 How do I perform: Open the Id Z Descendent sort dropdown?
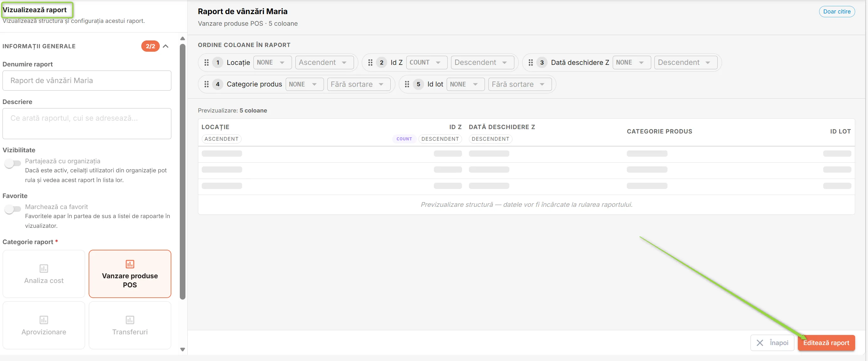[x=482, y=62]
